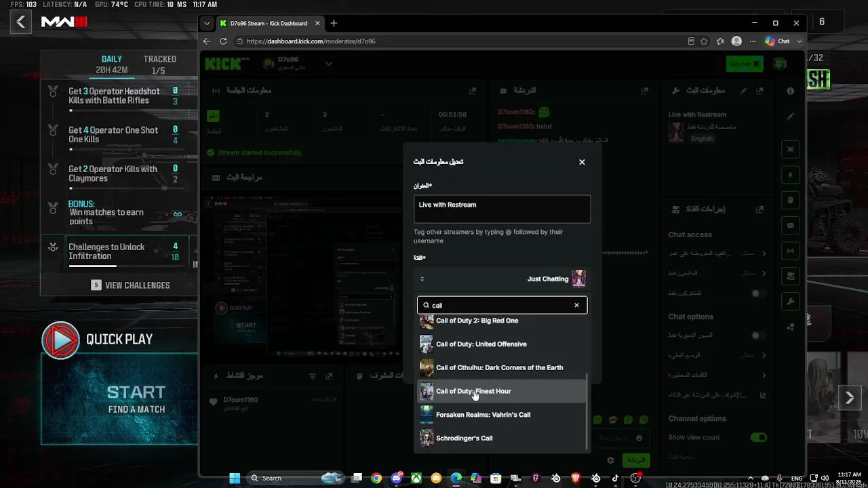Viewport: 868px width, 488px height.
Task: Open the immersive reader icon in address bar
Action: tap(691, 41)
